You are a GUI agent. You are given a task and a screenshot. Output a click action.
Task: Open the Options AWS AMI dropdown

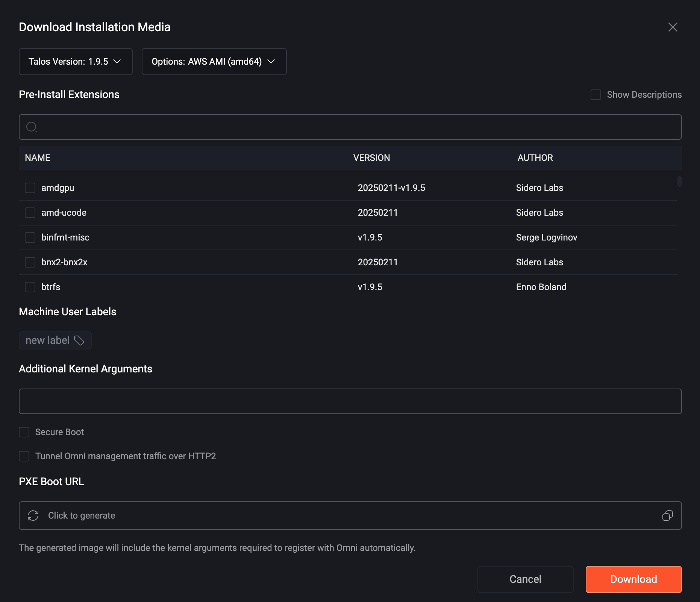[214, 62]
